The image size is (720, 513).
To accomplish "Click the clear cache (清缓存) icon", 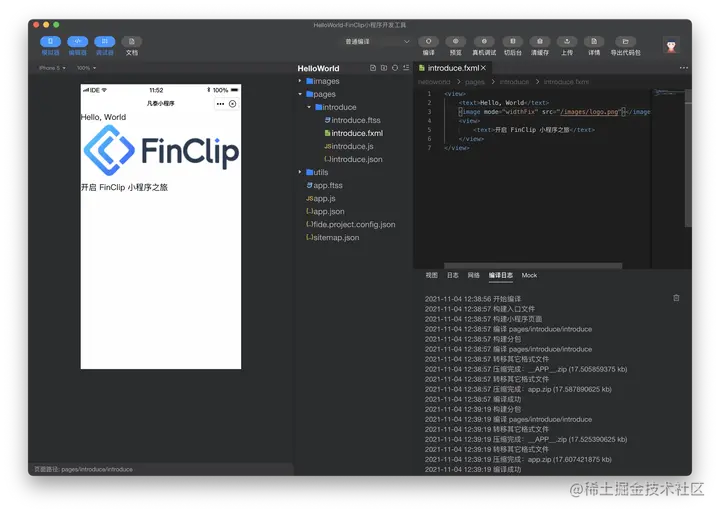I will [540, 42].
